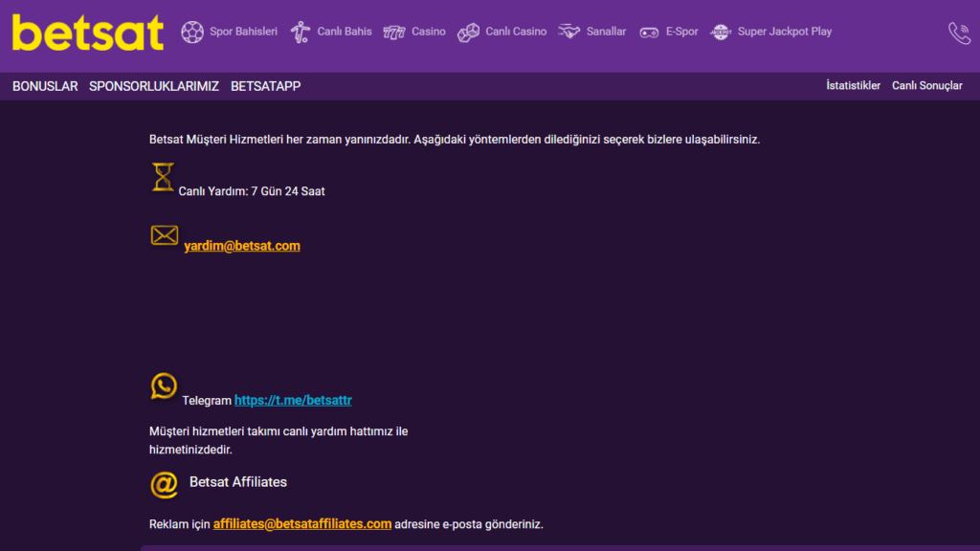Open the https://t.me/betsattr Telegram link

tap(293, 400)
